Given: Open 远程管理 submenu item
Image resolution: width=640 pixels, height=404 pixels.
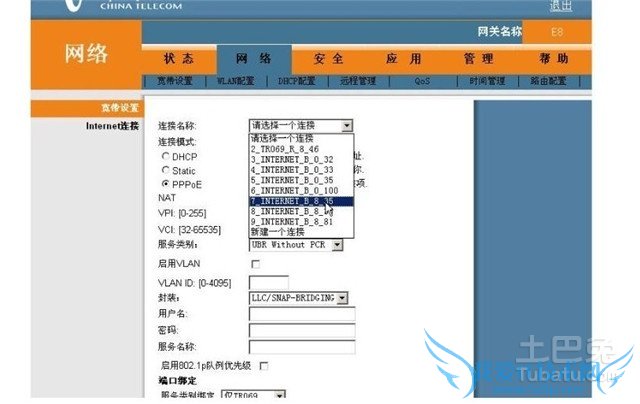Looking at the screenshot, I should 358,81.
